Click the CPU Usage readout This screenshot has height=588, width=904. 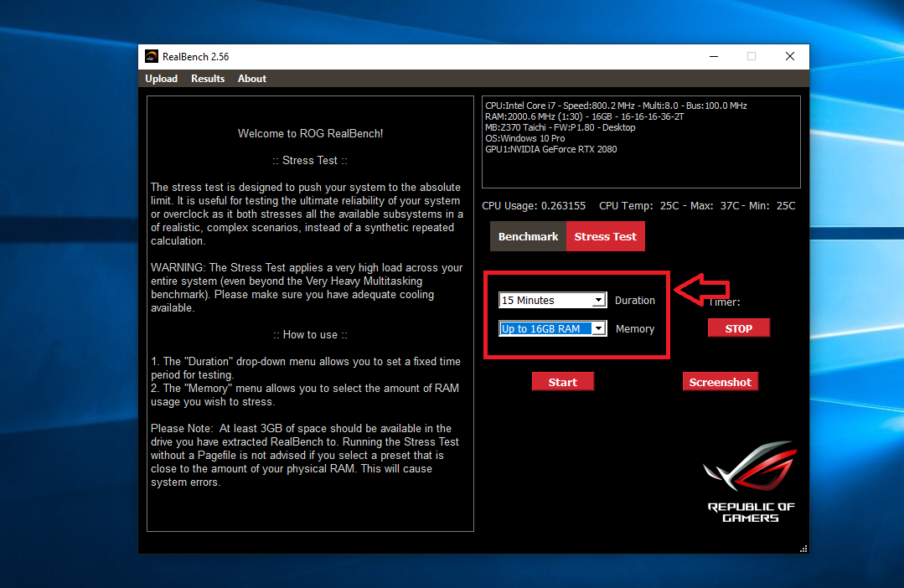(534, 206)
